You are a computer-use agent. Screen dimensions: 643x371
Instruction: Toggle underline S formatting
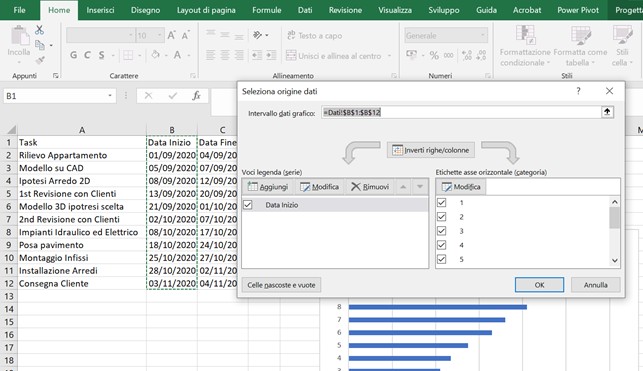click(x=101, y=55)
